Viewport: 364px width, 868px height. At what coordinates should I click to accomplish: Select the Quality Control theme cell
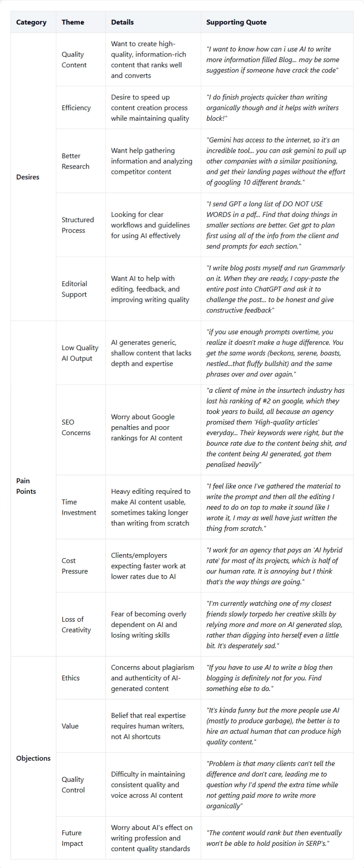[x=73, y=785]
